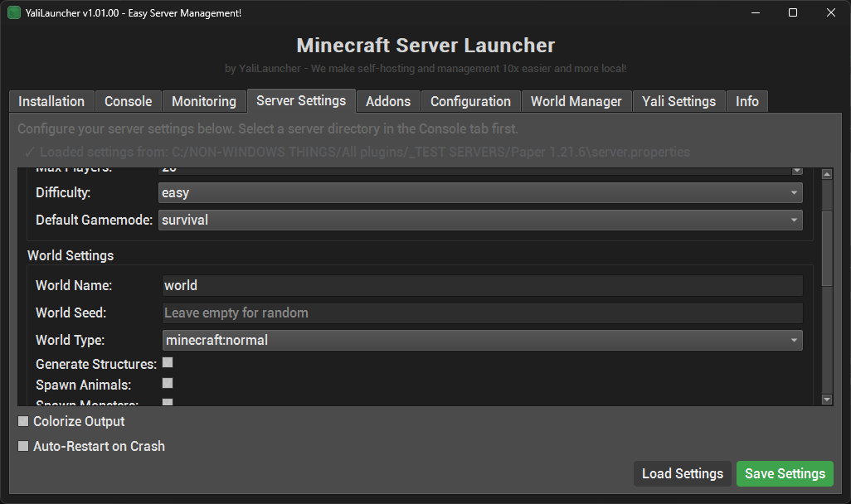Switch to the Configuration tab

(x=470, y=101)
